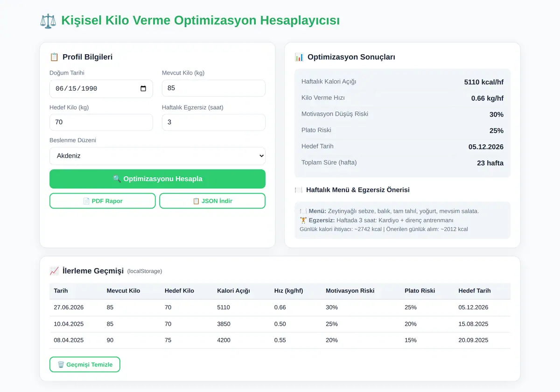Click the weightlifter icon next to Egzersiz
Viewport: 560px width, 392px height.
point(303,220)
